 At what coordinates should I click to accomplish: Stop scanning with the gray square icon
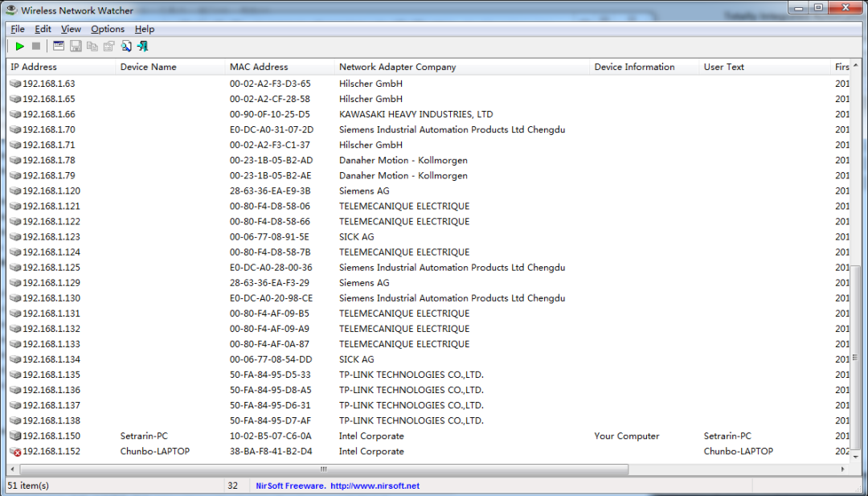(36, 47)
